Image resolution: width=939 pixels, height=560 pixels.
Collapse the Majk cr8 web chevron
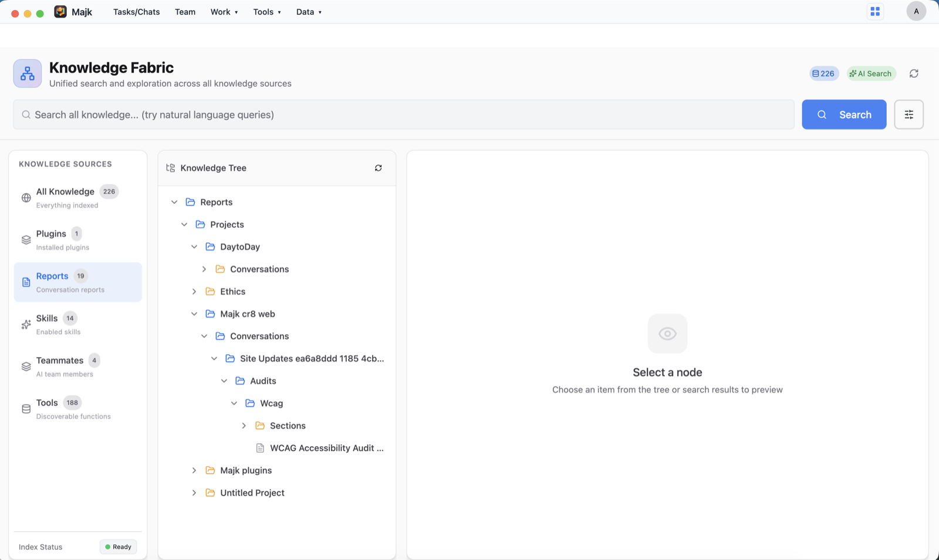[x=194, y=314]
